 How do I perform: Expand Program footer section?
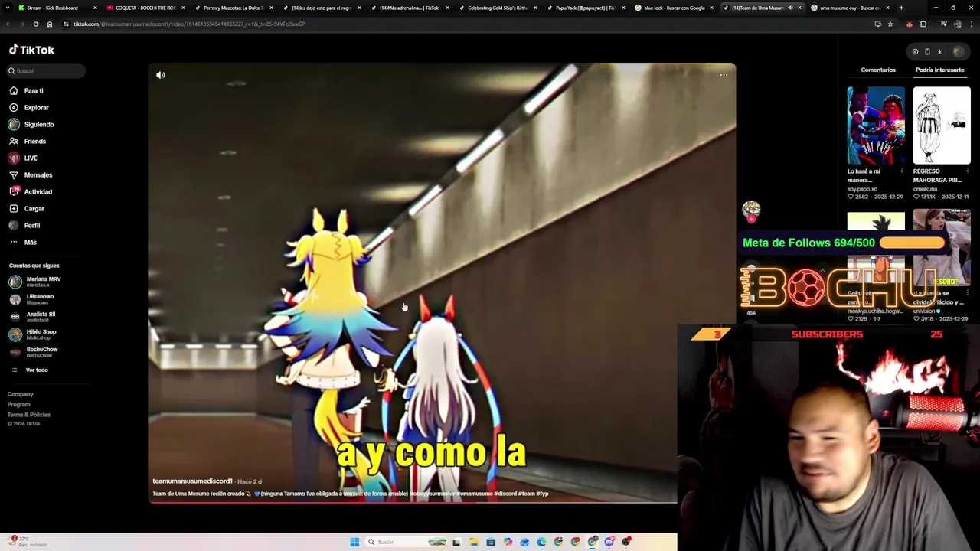pyautogui.click(x=19, y=404)
